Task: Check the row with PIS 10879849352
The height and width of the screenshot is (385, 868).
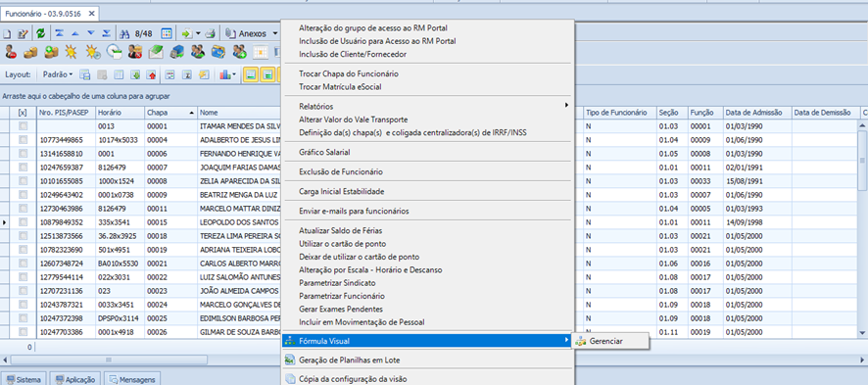Action: coord(23,221)
